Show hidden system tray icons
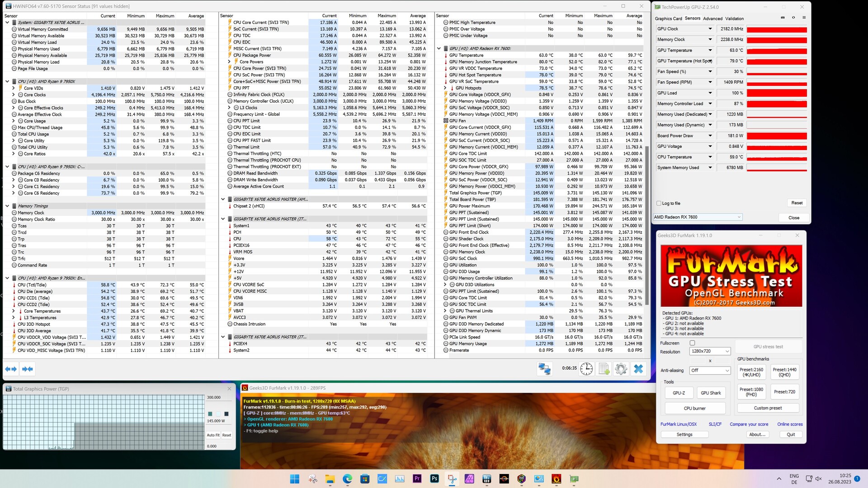The height and width of the screenshot is (488, 868). pos(779,479)
